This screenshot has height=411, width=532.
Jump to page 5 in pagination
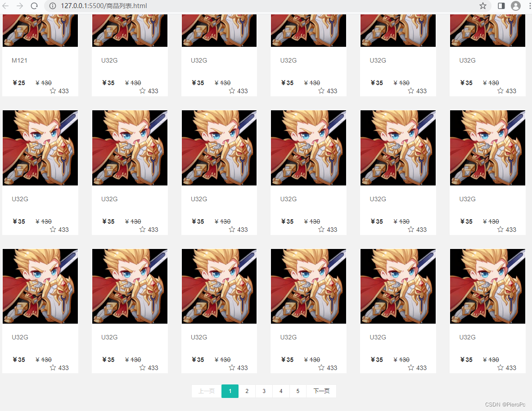(x=298, y=391)
